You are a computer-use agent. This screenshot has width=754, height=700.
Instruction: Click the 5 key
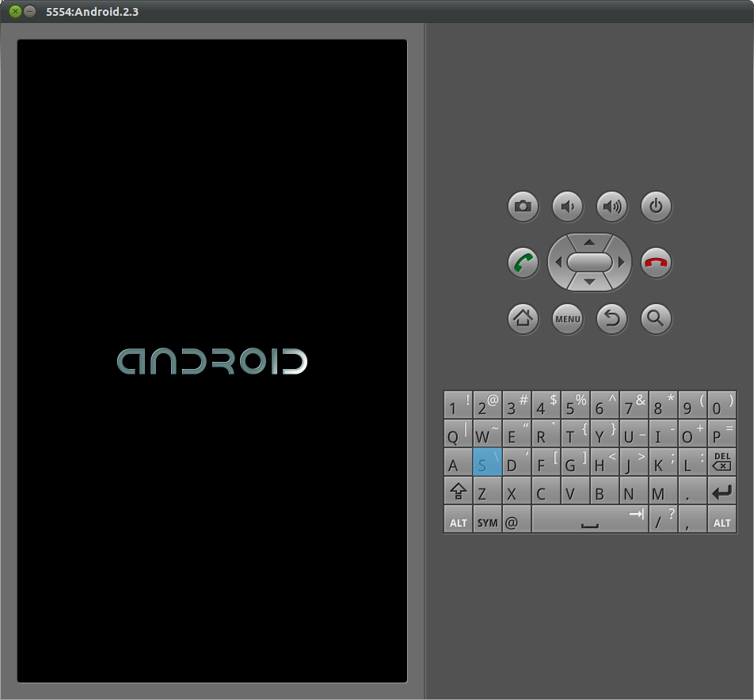tap(575, 405)
